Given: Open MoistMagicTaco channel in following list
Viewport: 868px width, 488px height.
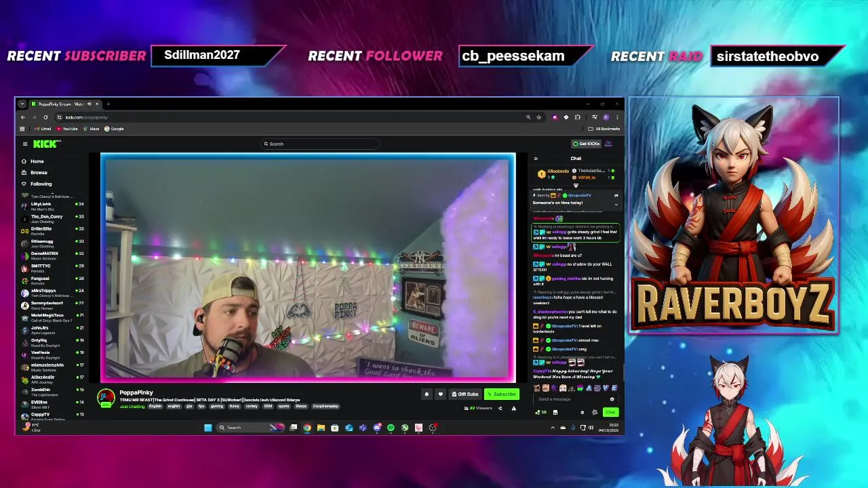Looking at the screenshot, I should [52, 317].
